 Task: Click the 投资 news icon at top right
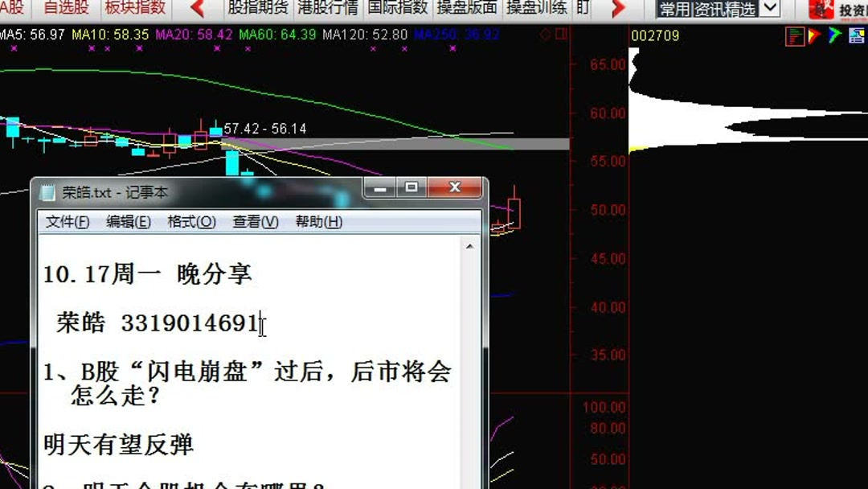(821, 10)
